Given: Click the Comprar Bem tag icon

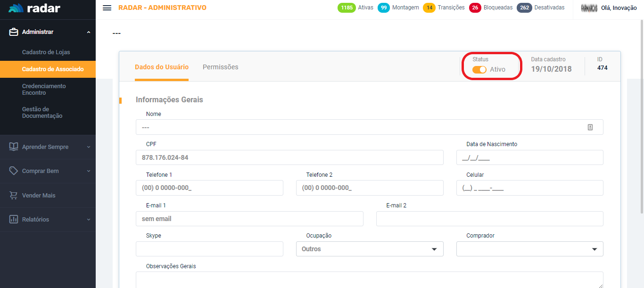Looking at the screenshot, I should click(14, 171).
